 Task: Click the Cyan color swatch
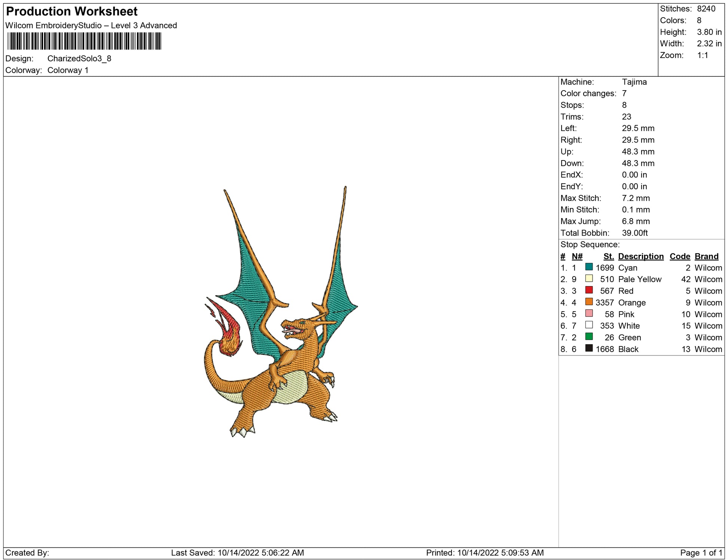pyautogui.click(x=589, y=267)
